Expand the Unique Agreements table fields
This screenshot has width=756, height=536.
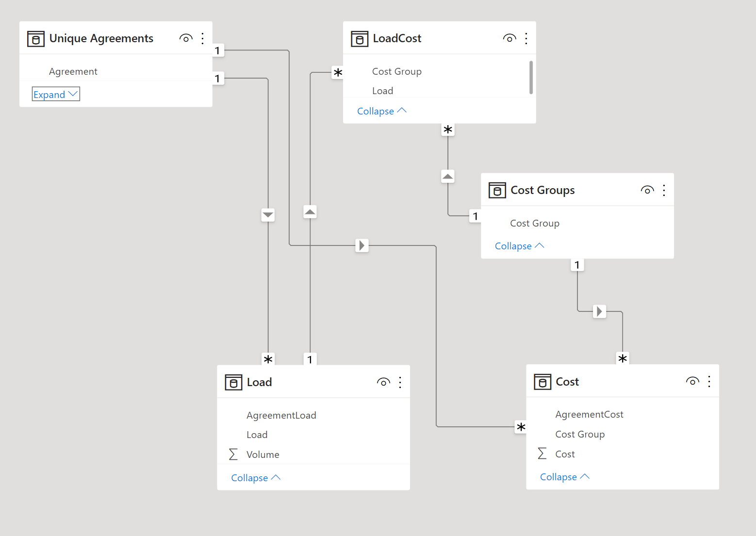(x=56, y=94)
